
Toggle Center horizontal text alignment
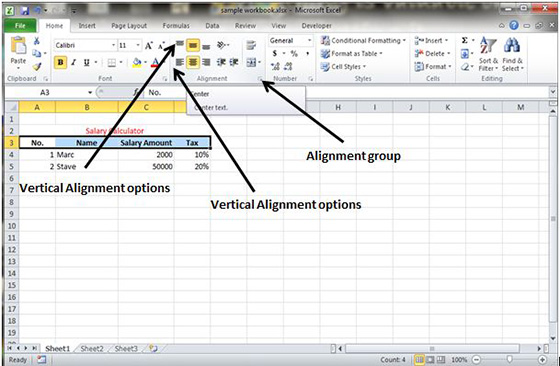(193, 62)
